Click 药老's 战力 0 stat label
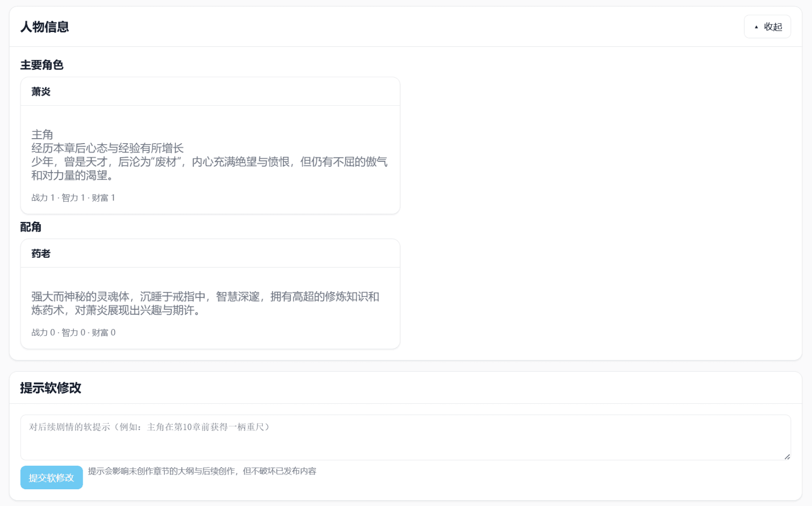The image size is (812, 506). click(x=42, y=332)
